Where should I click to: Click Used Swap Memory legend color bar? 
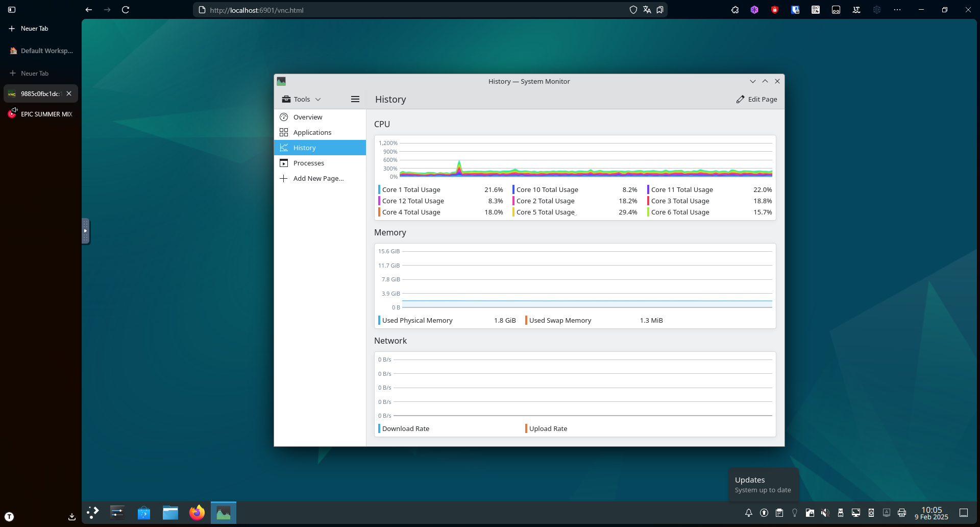tap(526, 320)
